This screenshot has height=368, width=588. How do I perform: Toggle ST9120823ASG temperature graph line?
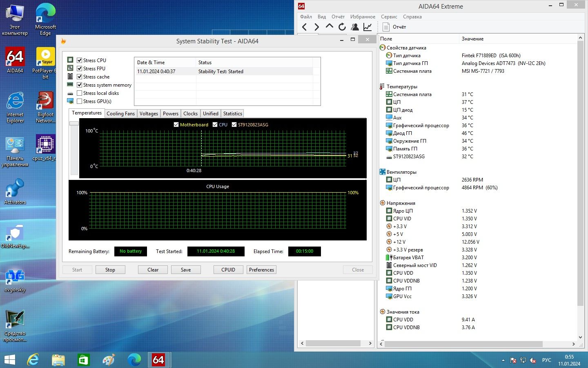(234, 125)
